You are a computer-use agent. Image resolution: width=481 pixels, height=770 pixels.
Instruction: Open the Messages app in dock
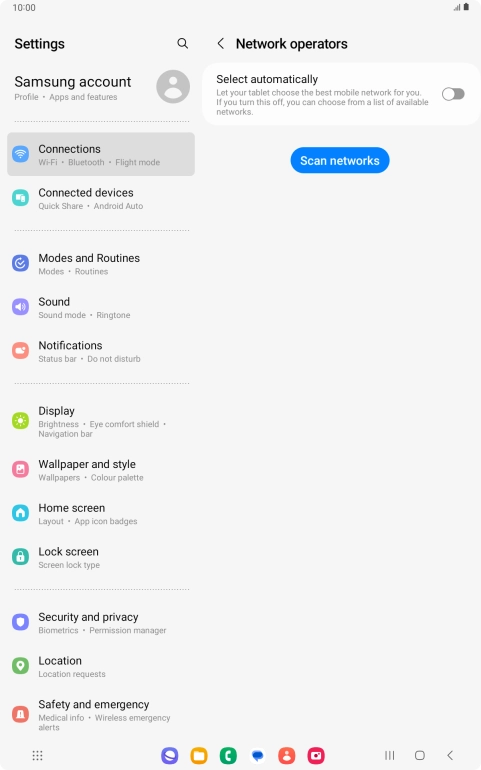[257, 755]
